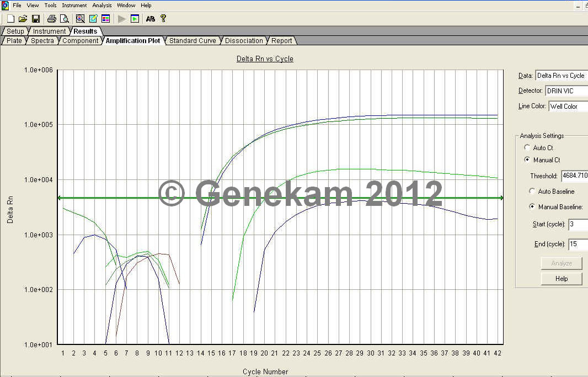Image resolution: width=588 pixels, height=377 pixels.
Task: Click the '1.0e+001' y-axis value
Action: pyautogui.click(x=39, y=344)
